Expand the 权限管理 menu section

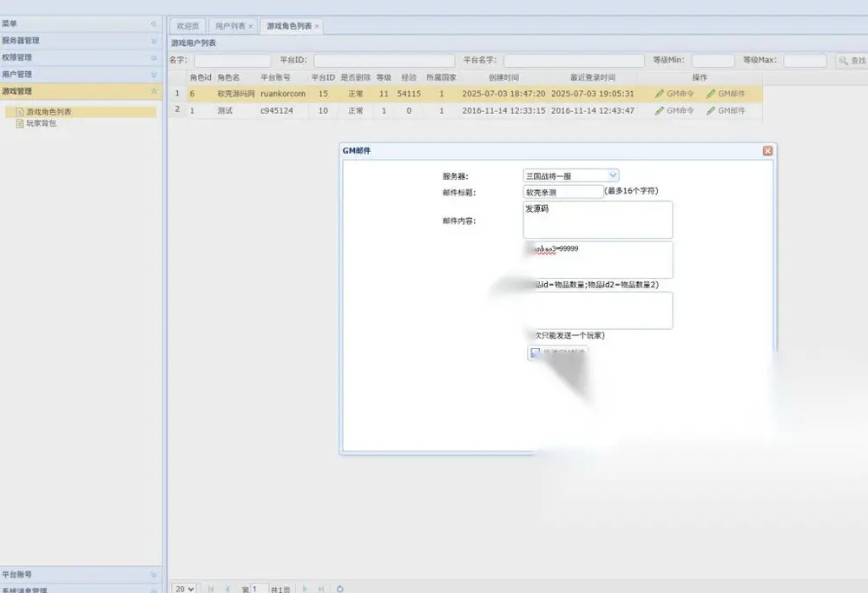(154, 57)
